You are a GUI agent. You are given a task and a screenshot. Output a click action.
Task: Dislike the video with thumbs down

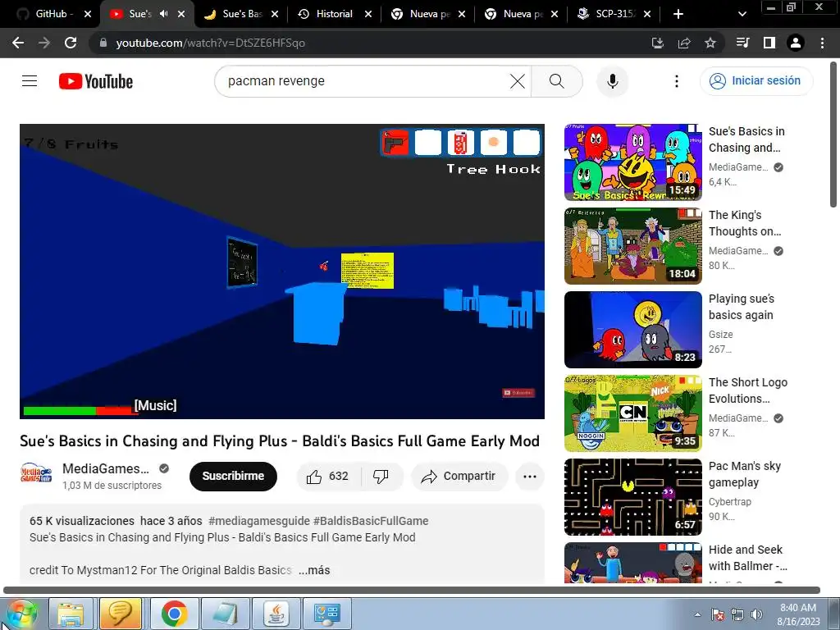(x=381, y=477)
